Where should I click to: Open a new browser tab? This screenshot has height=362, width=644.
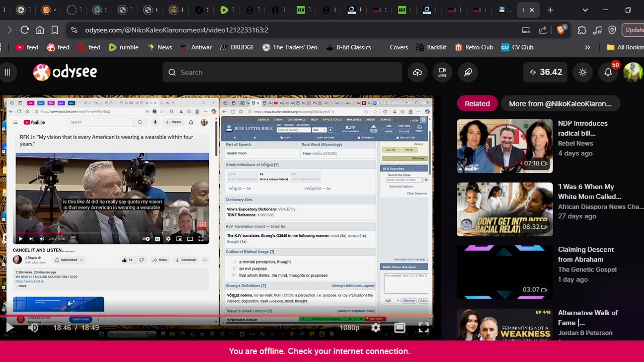(550, 10)
